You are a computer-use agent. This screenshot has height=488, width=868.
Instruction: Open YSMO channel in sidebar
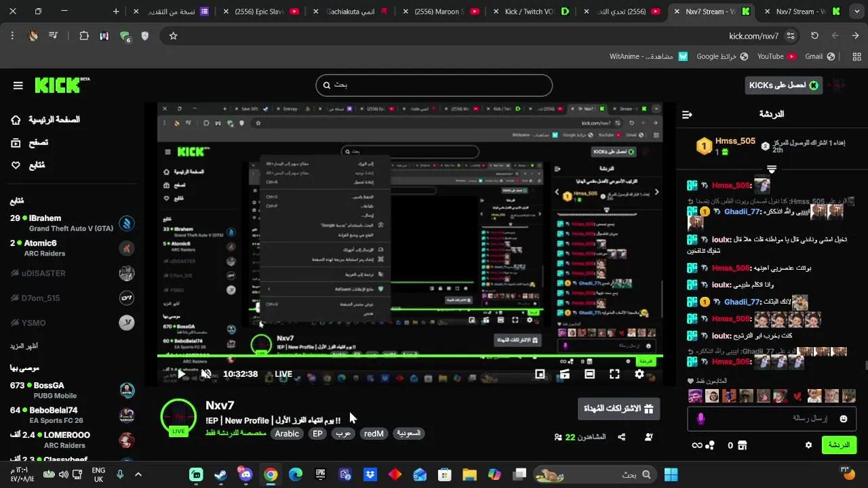[71, 323]
